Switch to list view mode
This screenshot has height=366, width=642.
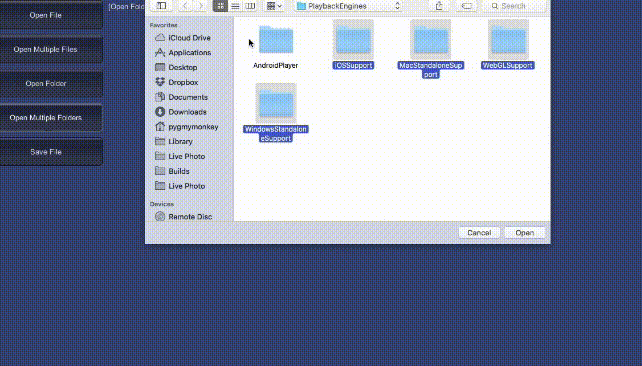(x=235, y=6)
